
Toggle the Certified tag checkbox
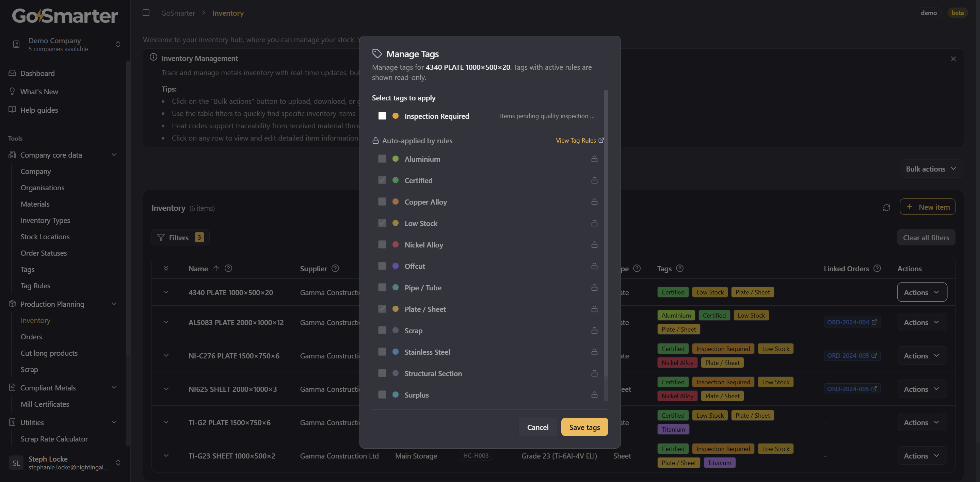[x=382, y=180]
